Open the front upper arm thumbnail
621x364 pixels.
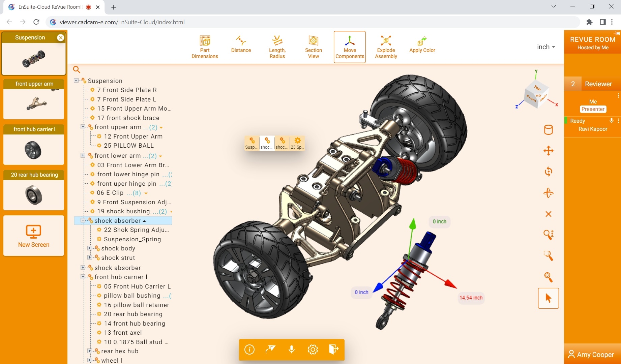[34, 99]
